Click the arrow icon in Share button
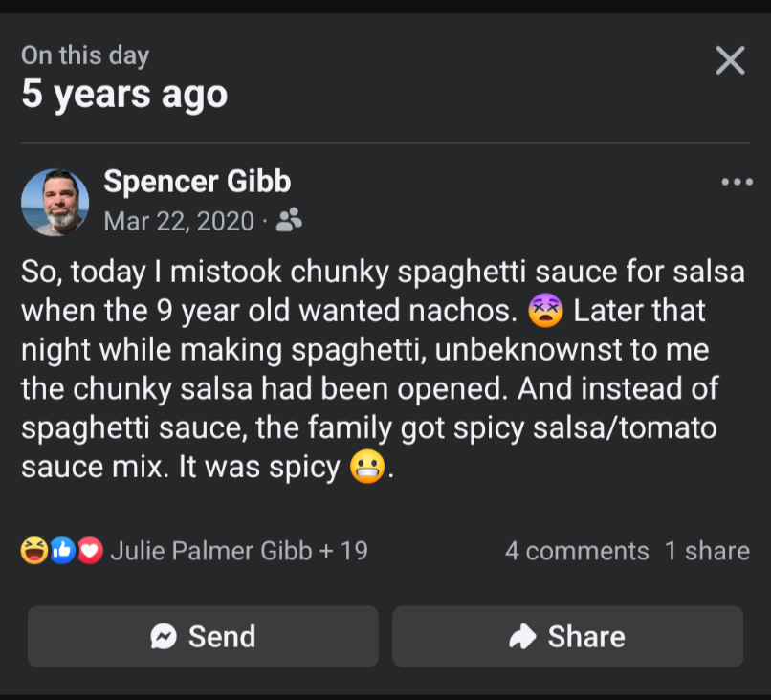771x700 pixels. pyautogui.click(x=523, y=637)
